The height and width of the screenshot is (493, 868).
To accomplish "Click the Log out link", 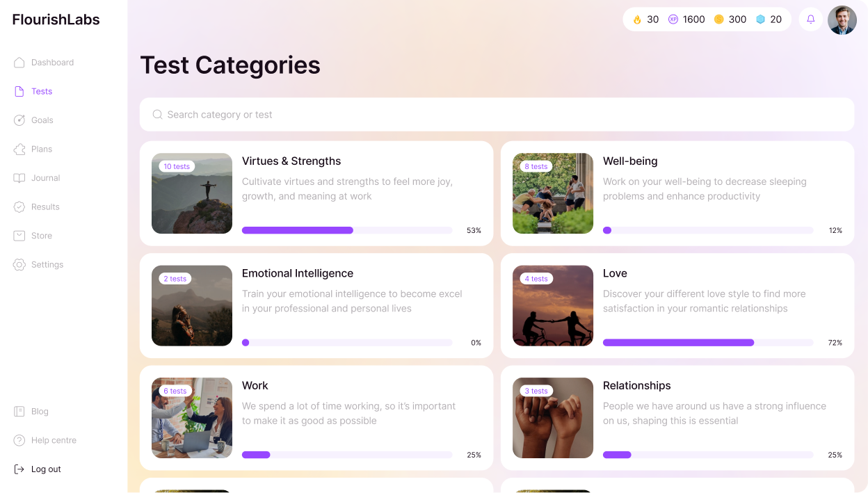I will [46, 469].
